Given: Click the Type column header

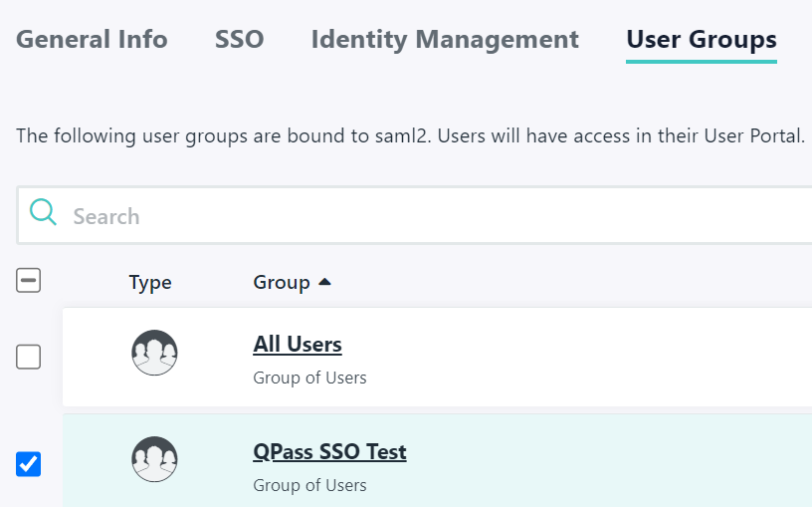Looking at the screenshot, I should 150,283.
